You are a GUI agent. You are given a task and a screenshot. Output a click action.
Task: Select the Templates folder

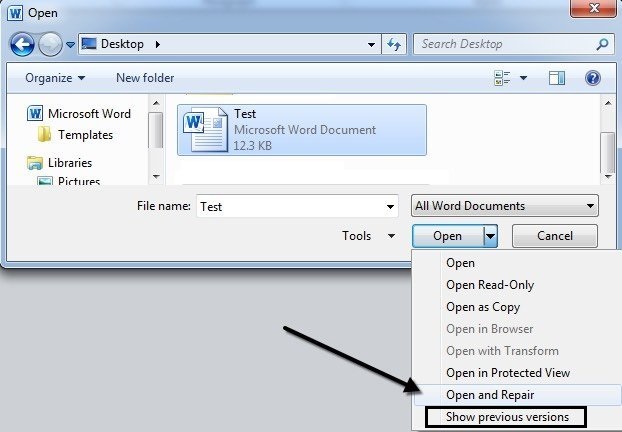point(75,135)
